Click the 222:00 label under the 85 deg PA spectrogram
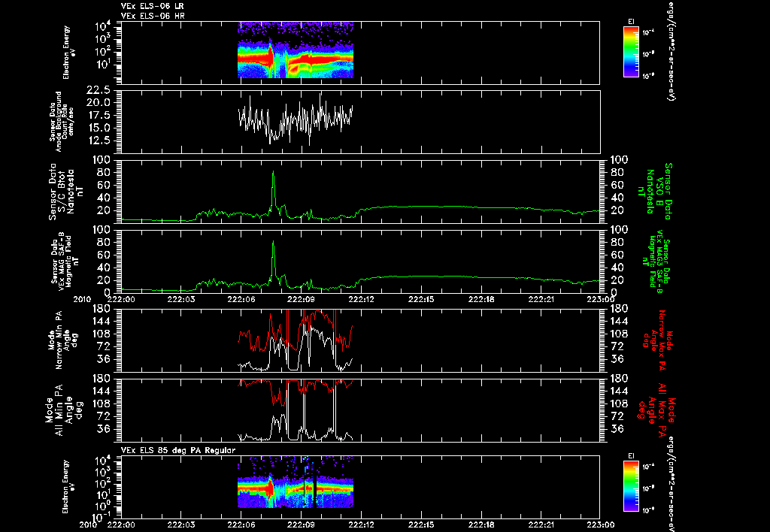The width and height of the screenshot is (770, 532). [x=121, y=524]
